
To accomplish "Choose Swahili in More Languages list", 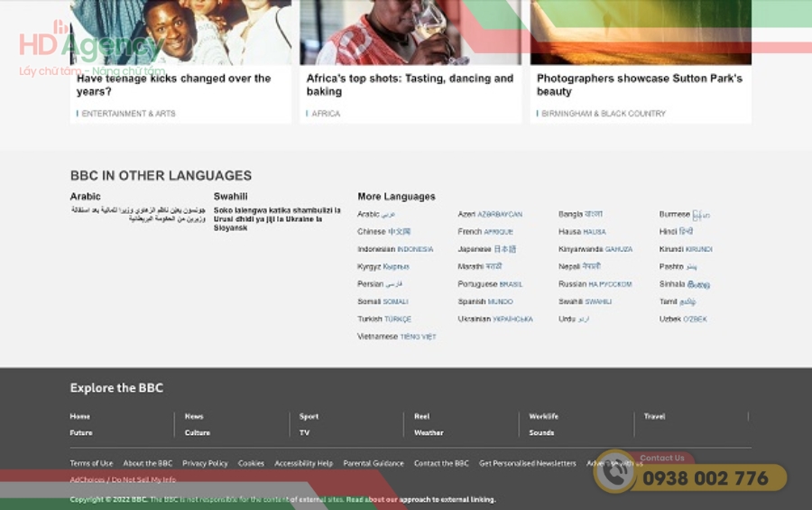I will pos(585,301).
